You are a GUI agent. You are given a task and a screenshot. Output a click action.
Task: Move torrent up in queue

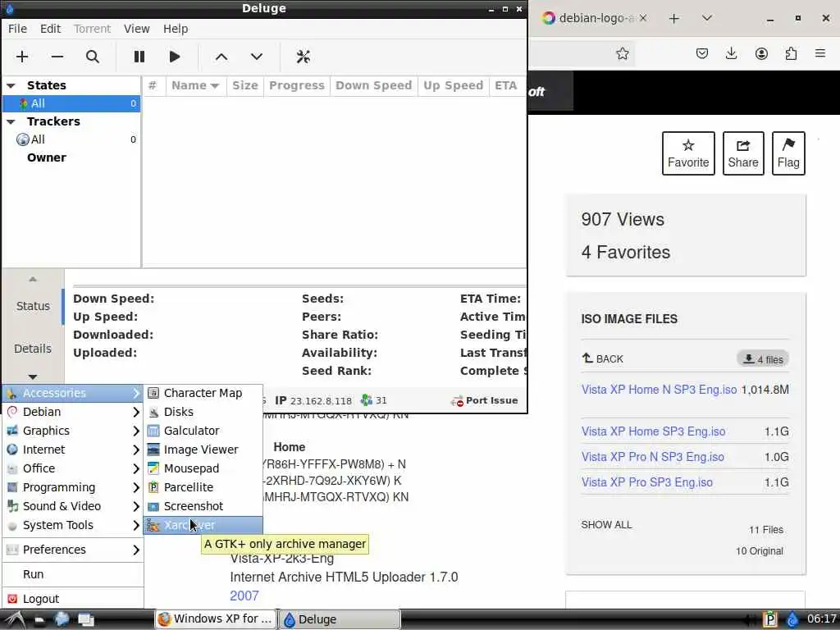tap(221, 57)
